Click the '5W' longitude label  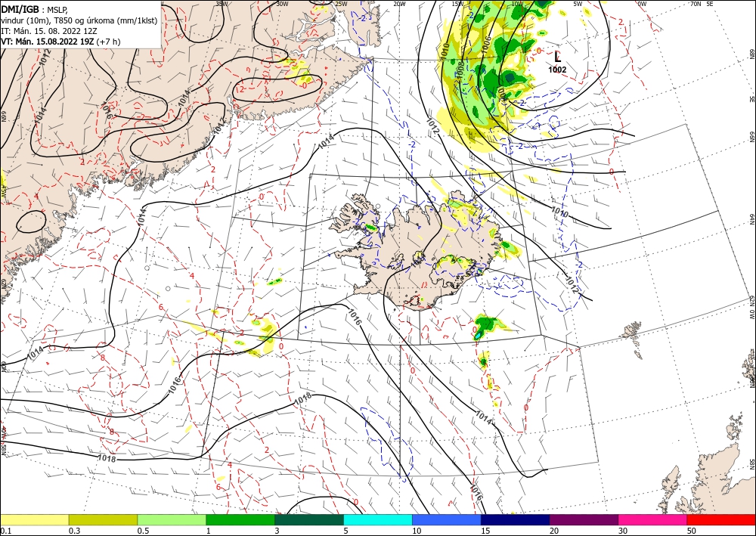click(578, 3)
